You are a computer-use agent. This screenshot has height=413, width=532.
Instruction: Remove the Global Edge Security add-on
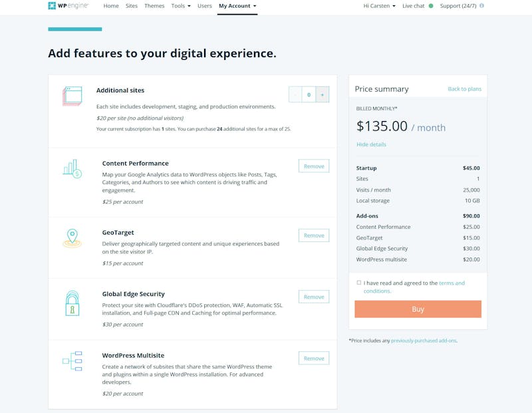[314, 297]
